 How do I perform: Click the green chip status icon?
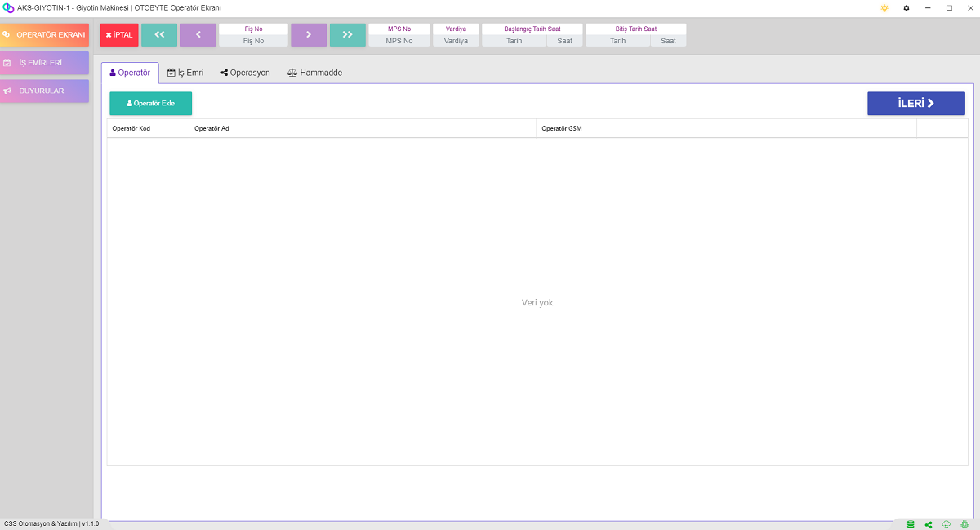click(964, 524)
